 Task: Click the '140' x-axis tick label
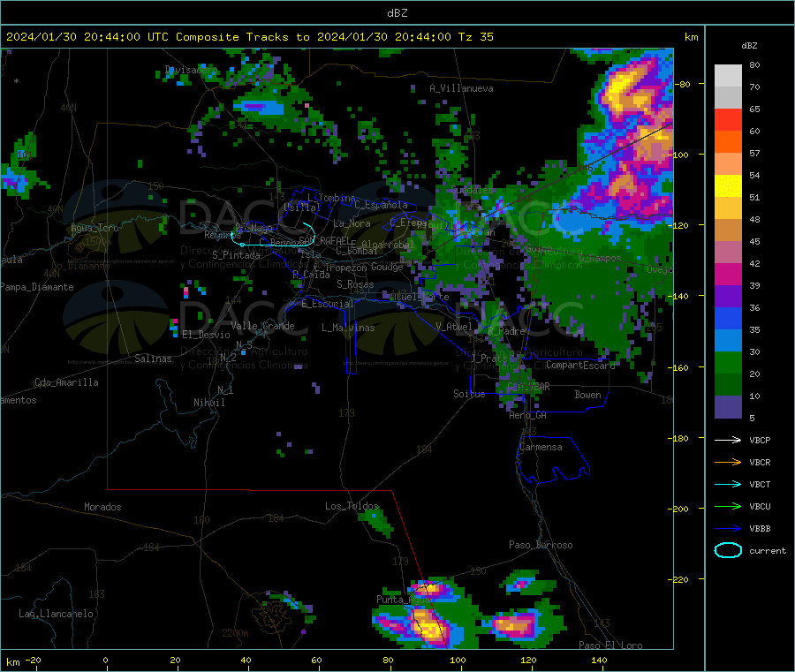[x=599, y=660]
